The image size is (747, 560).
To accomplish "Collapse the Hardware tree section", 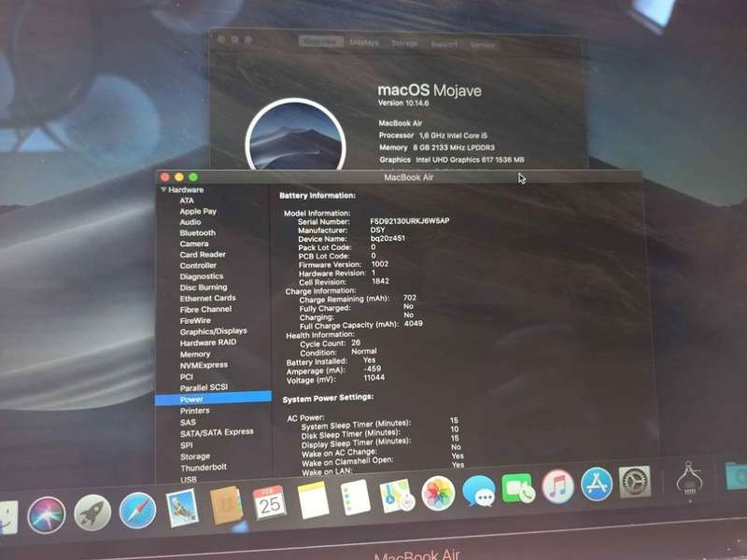I will [x=163, y=189].
